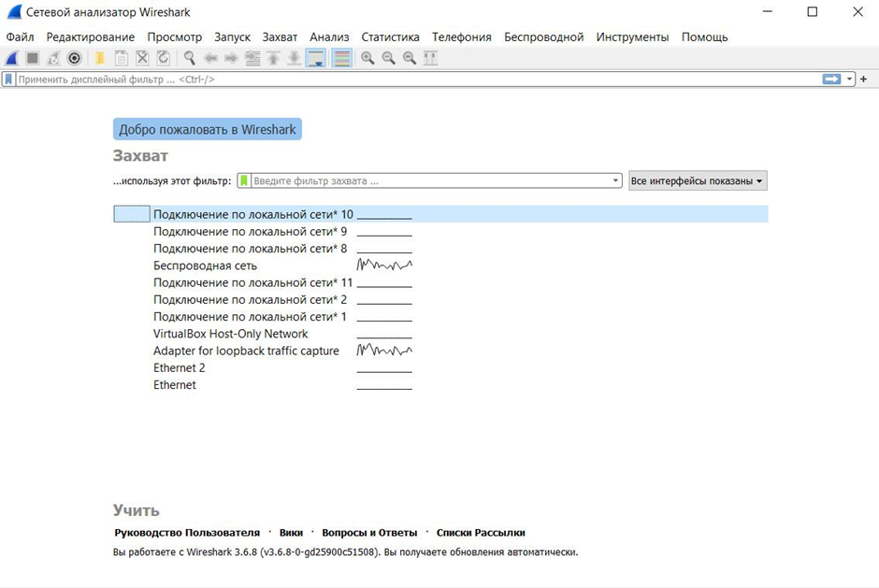This screenshot has height=588, width=879.
Task: Select the 'VirtualBox Host-Only Network' interface
Action: click(x=230, y=333)
